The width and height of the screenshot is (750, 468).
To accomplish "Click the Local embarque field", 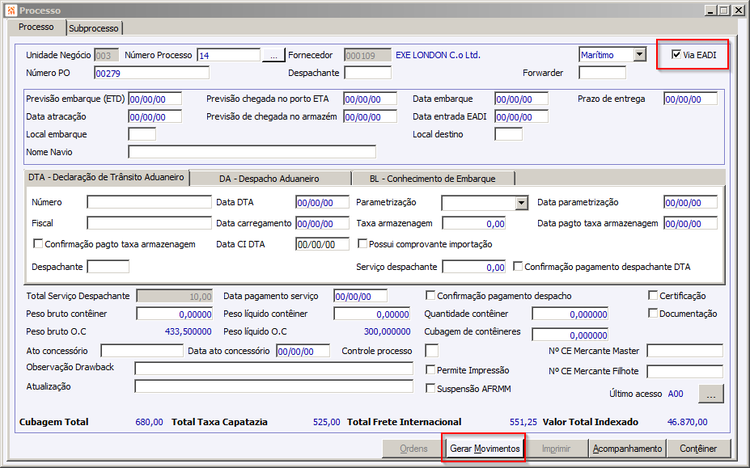I will [x=142, y=134].
